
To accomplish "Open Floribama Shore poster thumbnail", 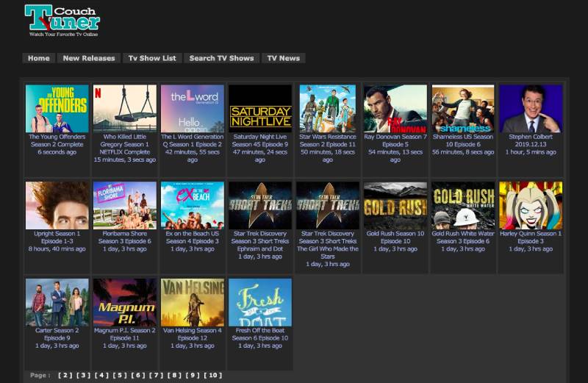I will (125, 205).
